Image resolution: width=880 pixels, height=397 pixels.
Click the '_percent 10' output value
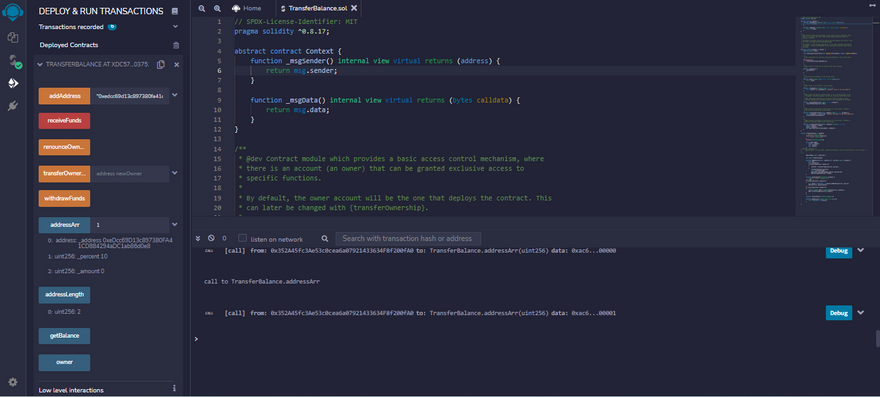click(x=78, y=256)
